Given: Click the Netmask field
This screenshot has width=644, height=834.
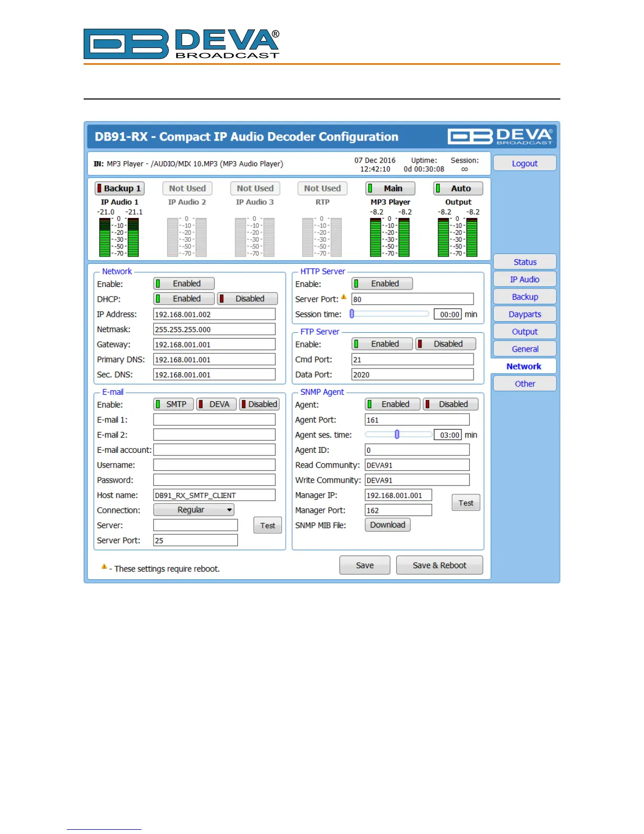Looking at the screenshot, I should pyautogui.click(x=214, y=330).
